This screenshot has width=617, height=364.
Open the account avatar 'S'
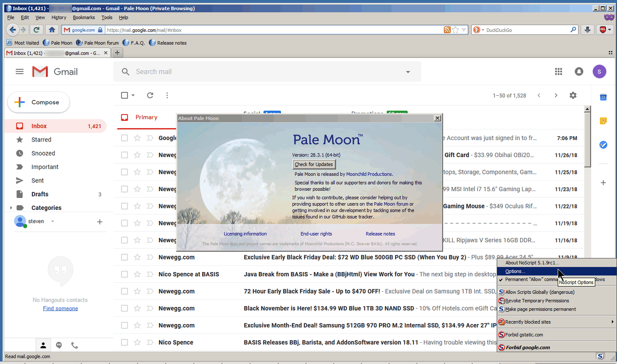tap(599, 72)
